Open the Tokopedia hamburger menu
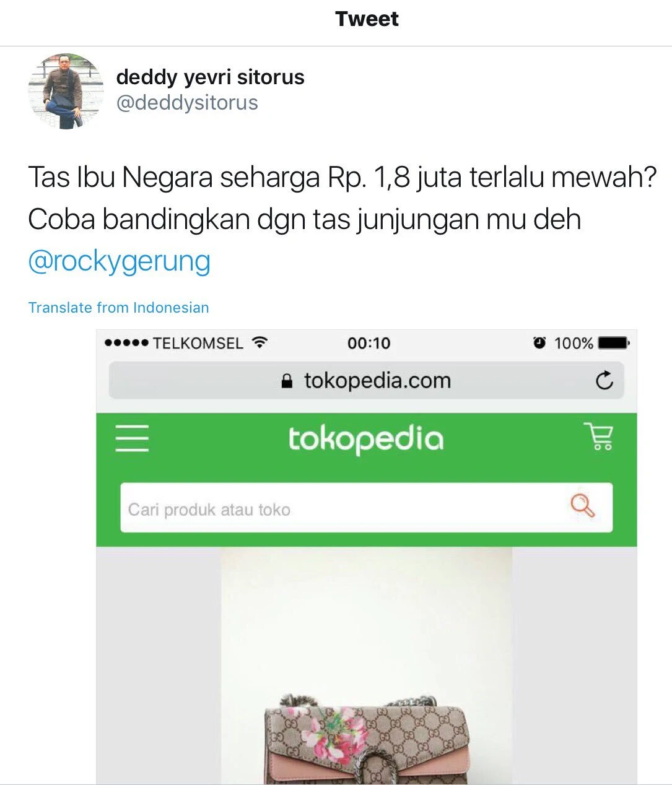Viewport: 672px width, 785px height. (132, 438)
